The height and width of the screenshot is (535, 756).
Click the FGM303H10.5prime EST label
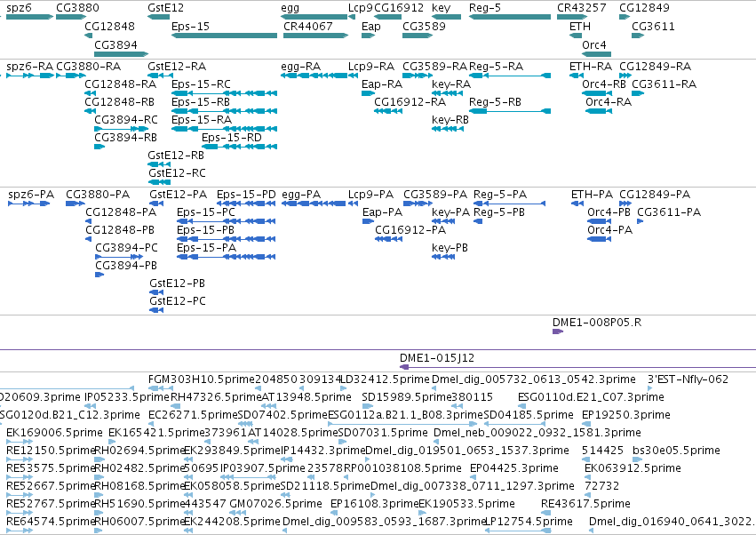click(x=202, y=379)
